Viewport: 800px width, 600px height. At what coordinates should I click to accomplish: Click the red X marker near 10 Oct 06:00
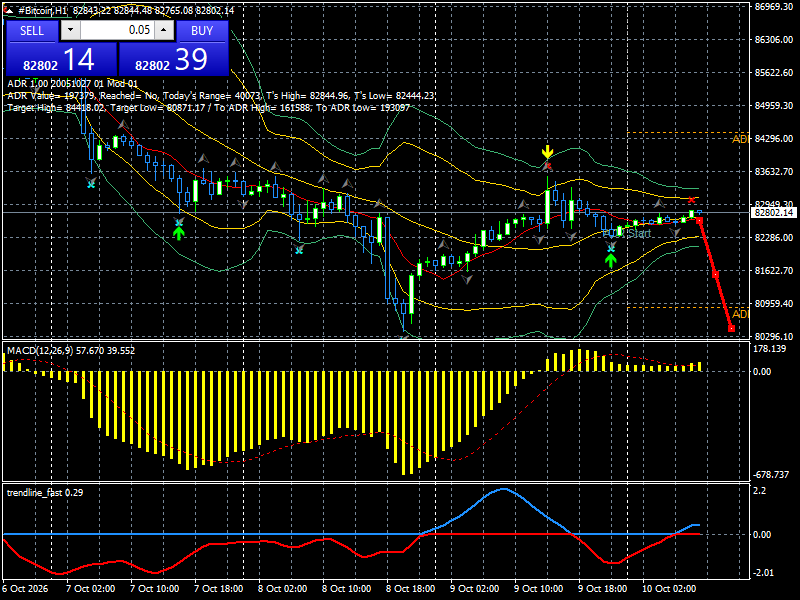691,200
